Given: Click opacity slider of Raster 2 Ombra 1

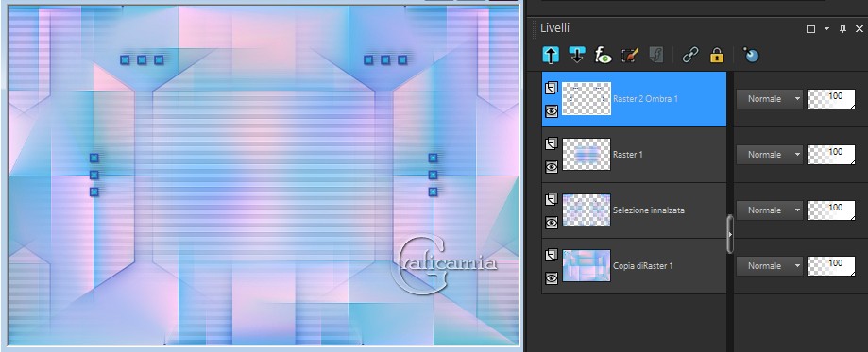Looking at the screenshot, I should pyautogui.click(x=831, y=99).
